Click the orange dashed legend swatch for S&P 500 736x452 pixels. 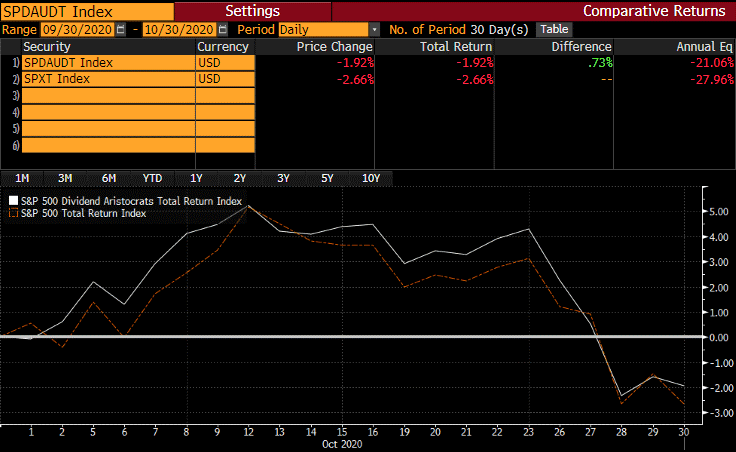pos(14,213)
